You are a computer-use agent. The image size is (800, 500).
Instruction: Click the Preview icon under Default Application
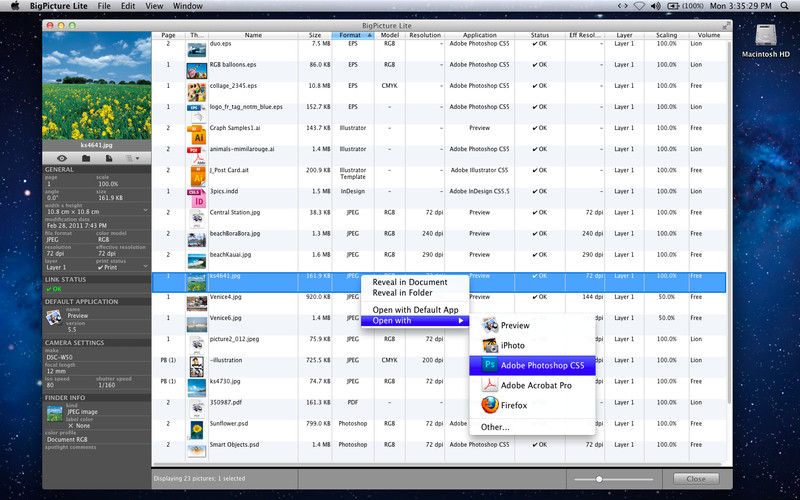pos(54,318)
